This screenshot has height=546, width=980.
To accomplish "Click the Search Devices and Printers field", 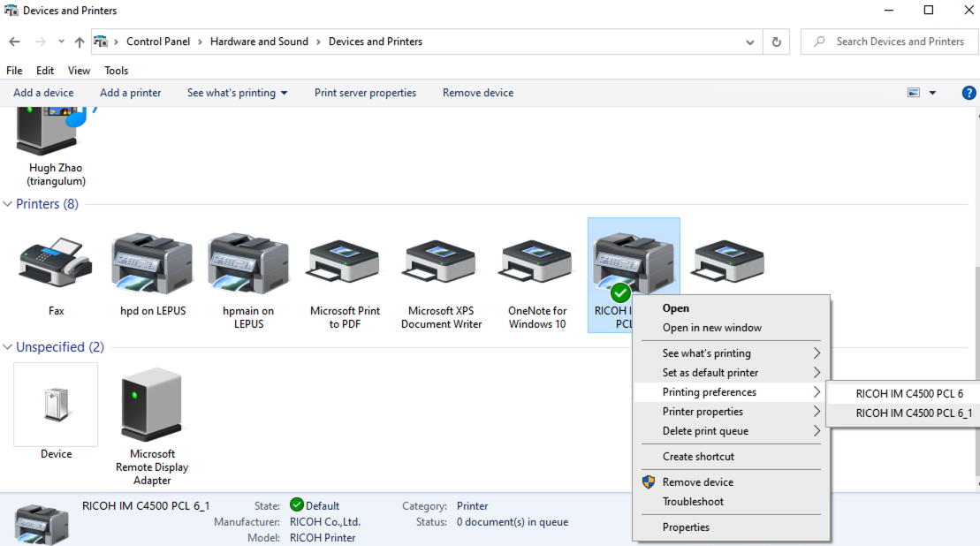I will click(x=890, y=42).
